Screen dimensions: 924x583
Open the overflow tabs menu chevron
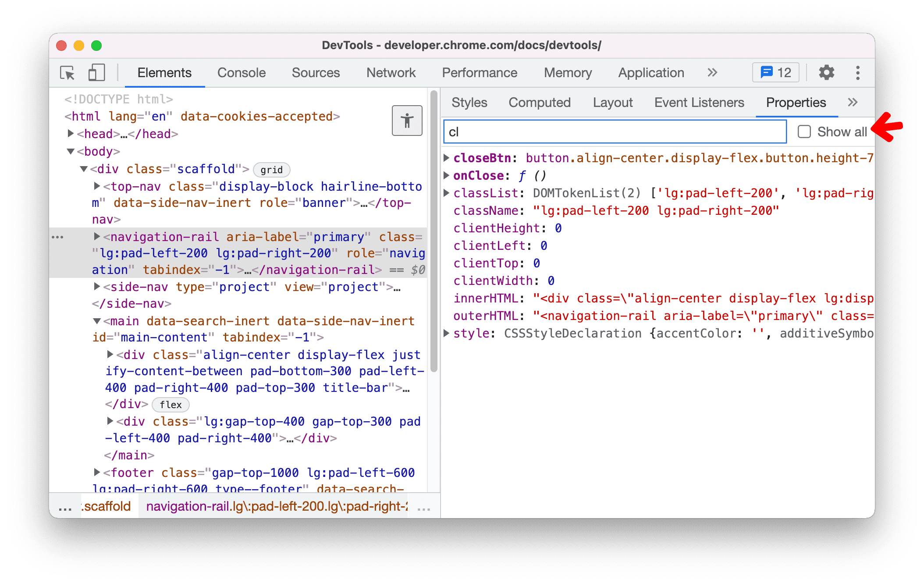click(852, 103)
